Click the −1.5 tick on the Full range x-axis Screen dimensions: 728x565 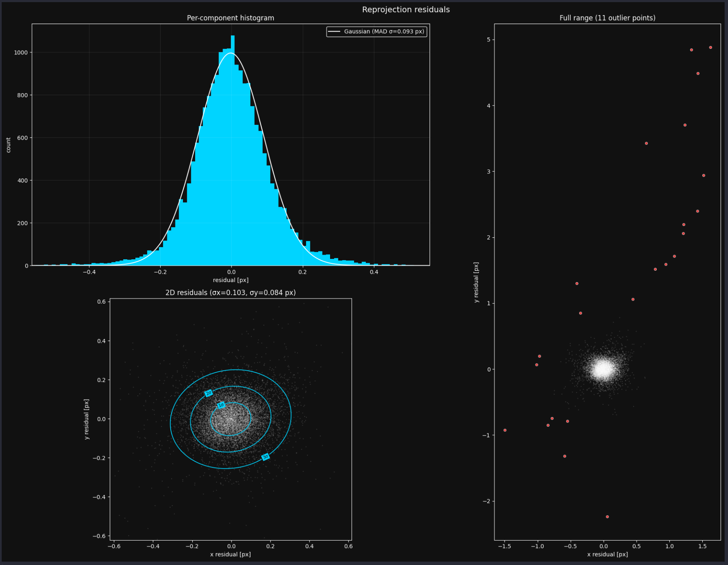[x=504, y=546]
